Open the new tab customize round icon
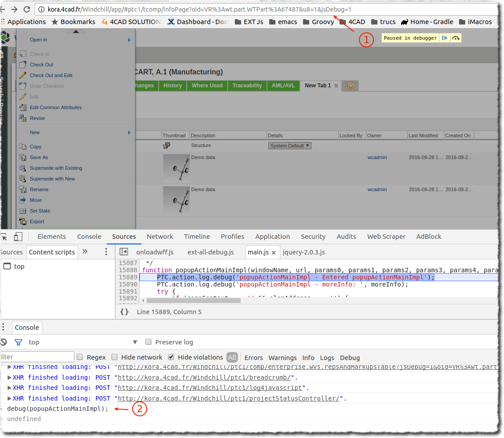The image size is (504, 438). pos(350,86)
